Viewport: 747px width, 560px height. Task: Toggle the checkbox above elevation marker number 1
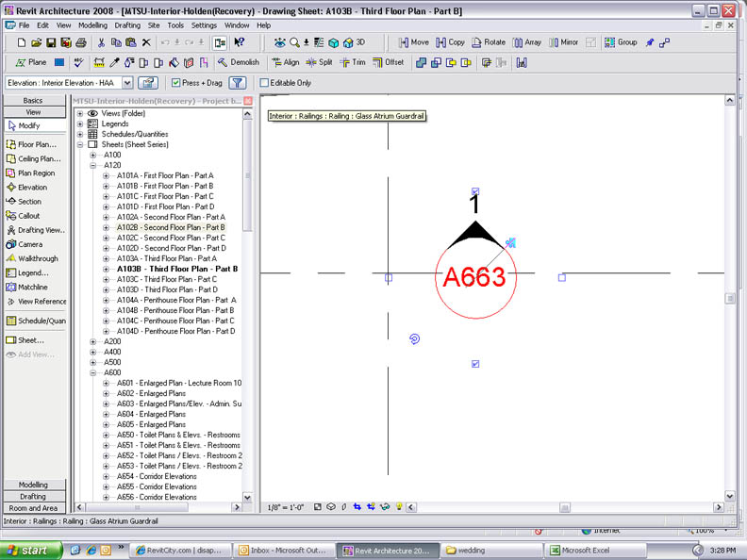point(475,191)
